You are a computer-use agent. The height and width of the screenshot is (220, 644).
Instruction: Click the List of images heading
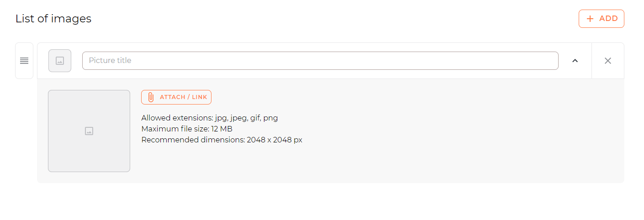pos(53,19)
